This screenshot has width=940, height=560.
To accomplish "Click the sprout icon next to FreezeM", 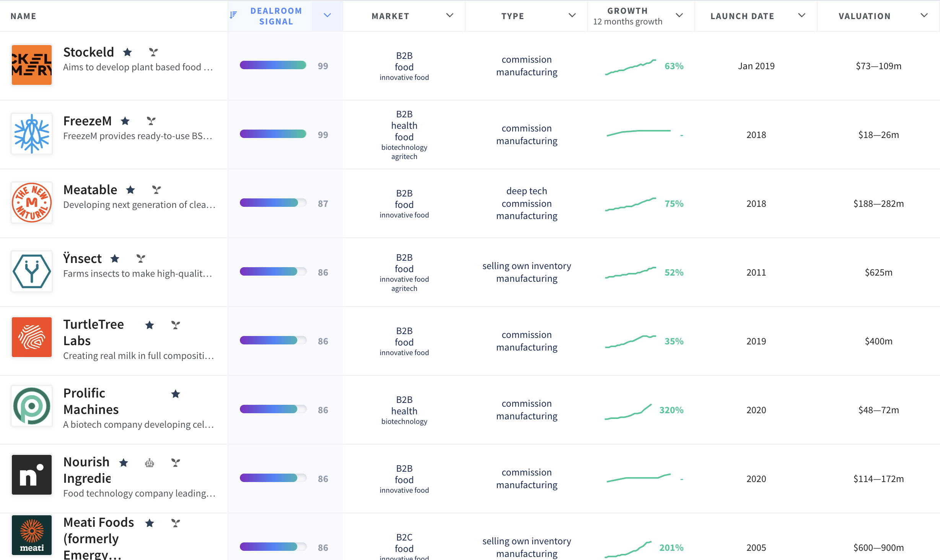I will (151, 121).
